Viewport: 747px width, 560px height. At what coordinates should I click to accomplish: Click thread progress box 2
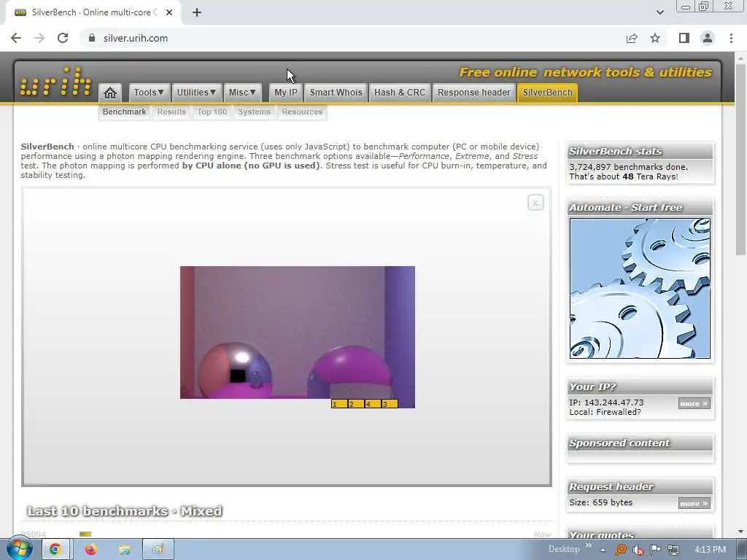tap(356, 404)
